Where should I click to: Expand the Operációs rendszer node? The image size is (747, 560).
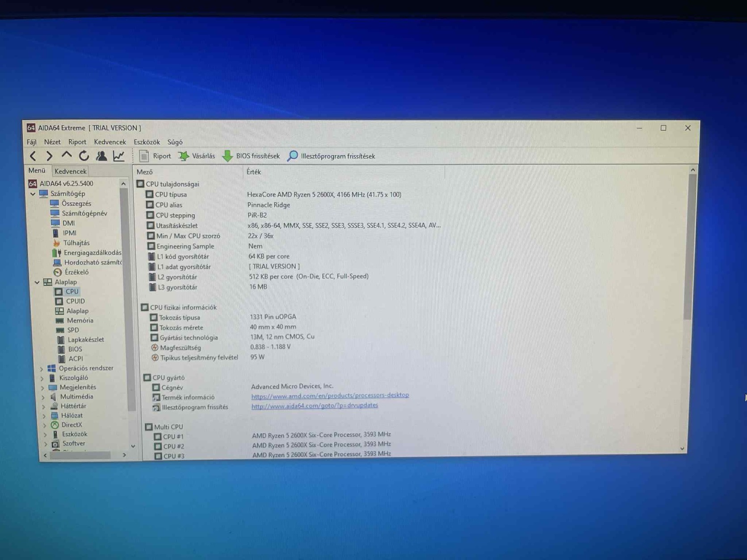pos(42,369)
